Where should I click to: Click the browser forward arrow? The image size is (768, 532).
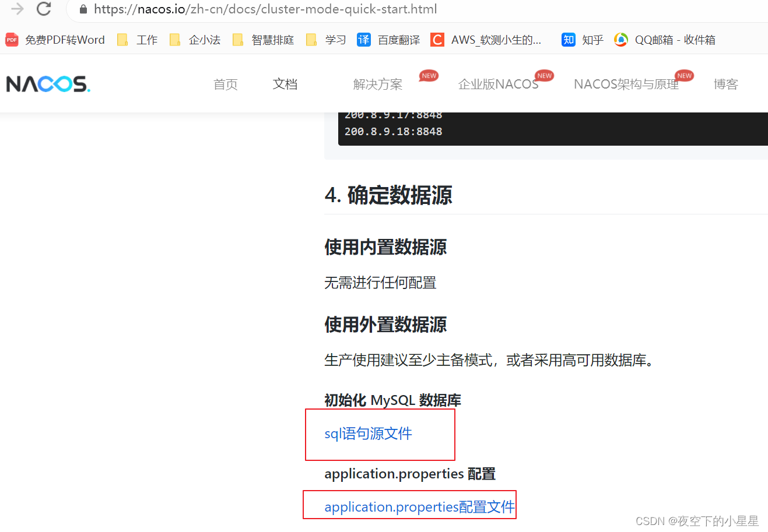point(17,9)
